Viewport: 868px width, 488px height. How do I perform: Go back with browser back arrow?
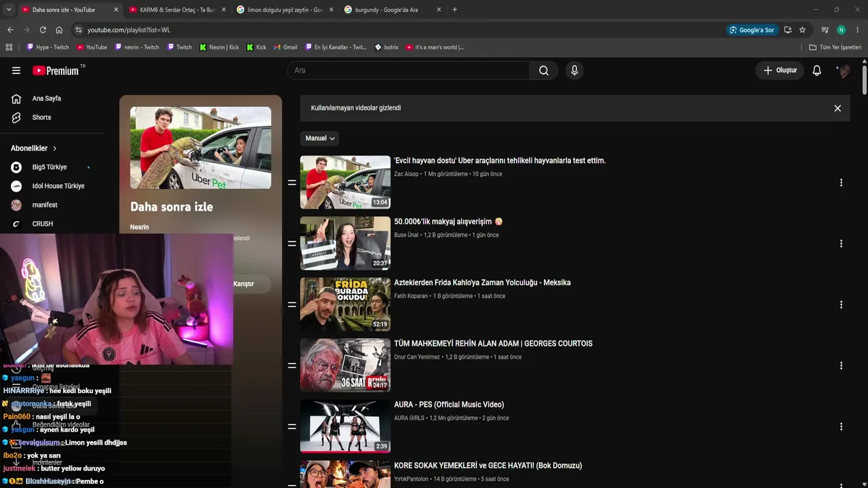[x=10, y=30]
